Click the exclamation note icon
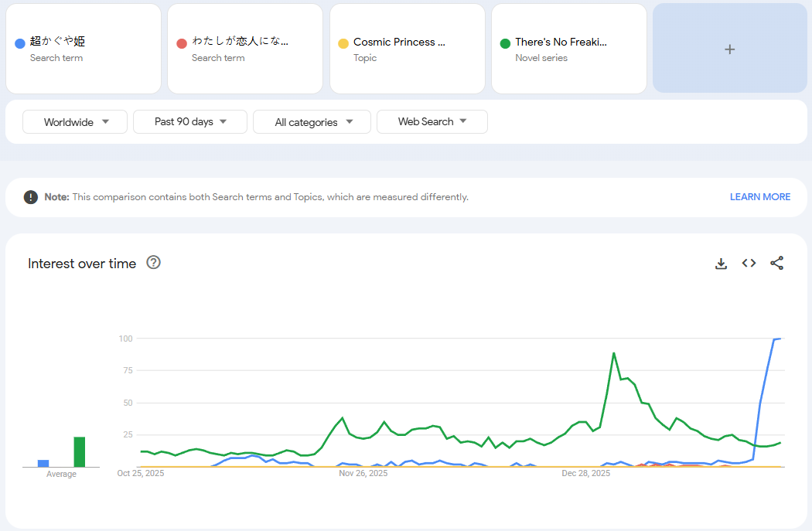This screenshot has height=531, width=812. coord(31,197)
